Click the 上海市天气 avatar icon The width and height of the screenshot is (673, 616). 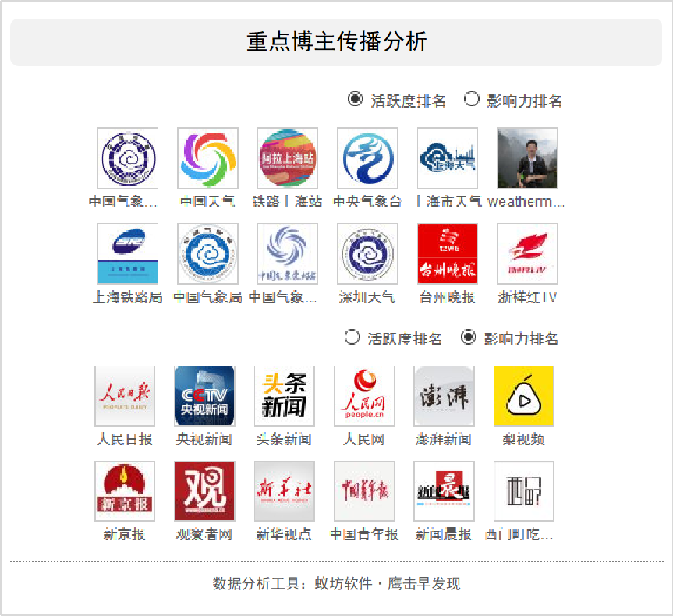pyautogui.click(x=448, y=158)
